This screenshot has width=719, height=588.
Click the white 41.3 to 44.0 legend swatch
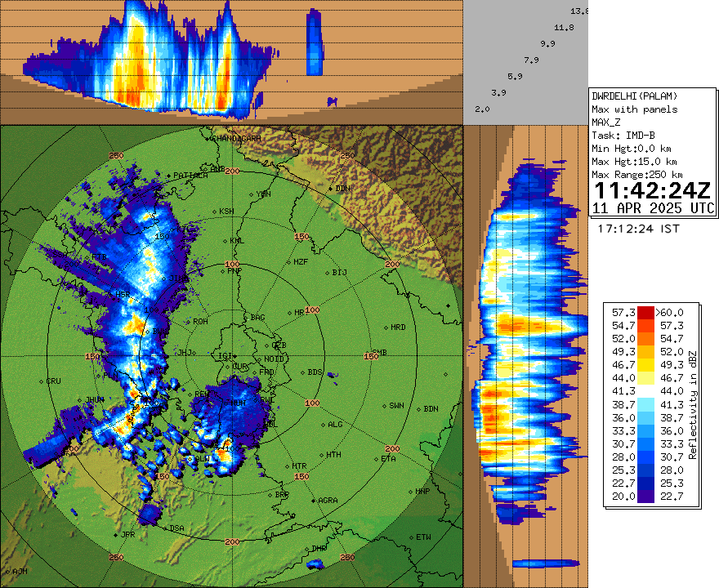coord(645,391)
